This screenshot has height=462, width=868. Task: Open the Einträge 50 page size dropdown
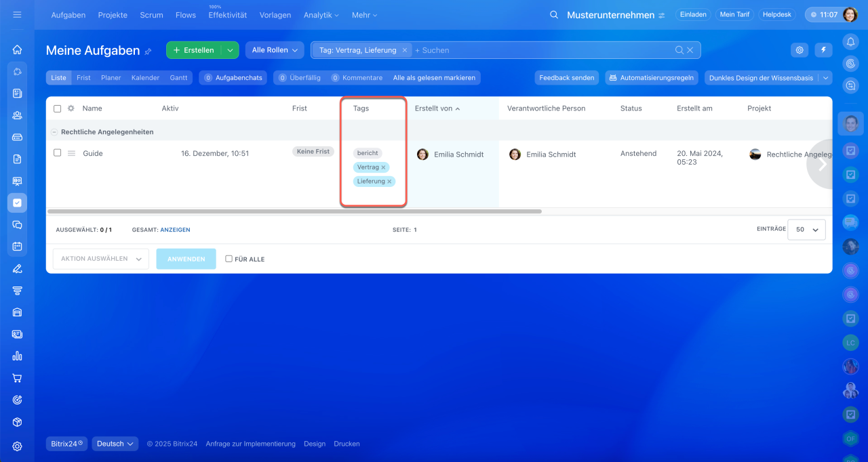(807, 230)
